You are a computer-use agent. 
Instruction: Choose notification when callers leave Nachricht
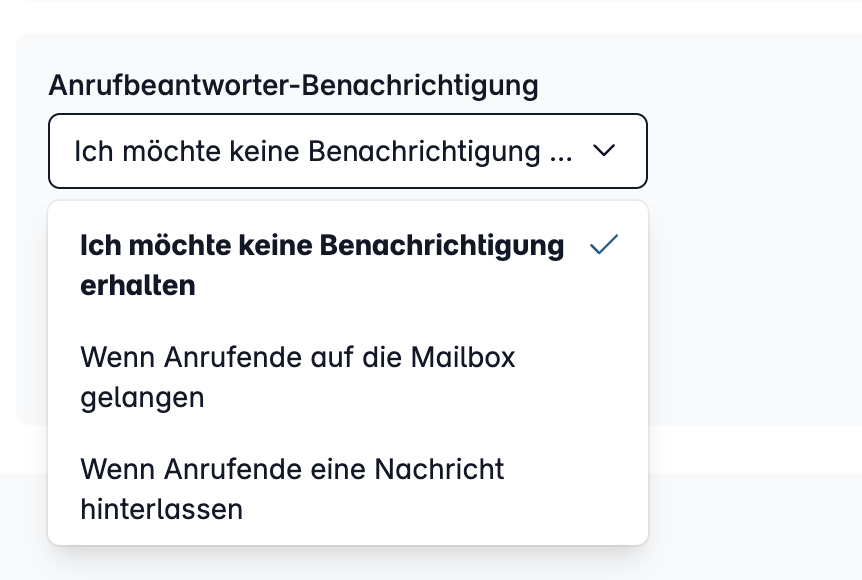pyautogui.click(x=348, y=489)
